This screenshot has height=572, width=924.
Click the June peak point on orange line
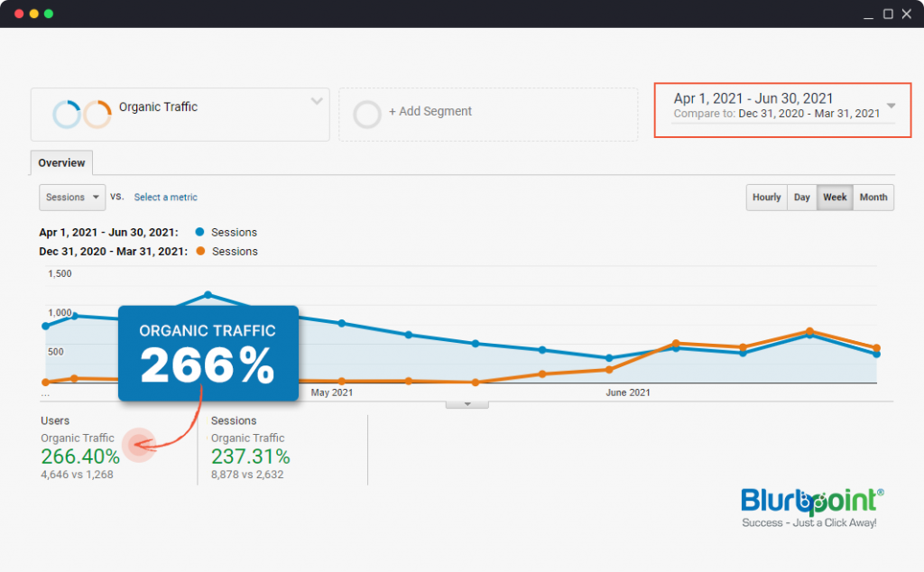pos(809,331)
